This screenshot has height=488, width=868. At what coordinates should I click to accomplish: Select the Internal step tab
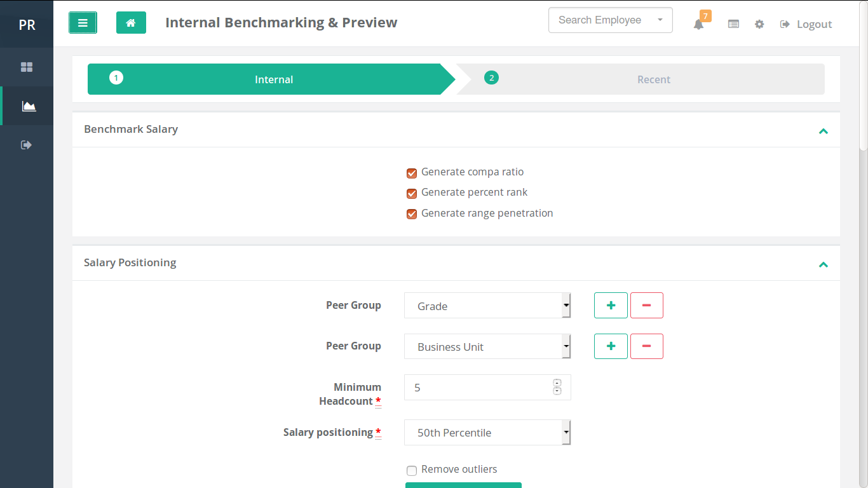coord(273,79)
